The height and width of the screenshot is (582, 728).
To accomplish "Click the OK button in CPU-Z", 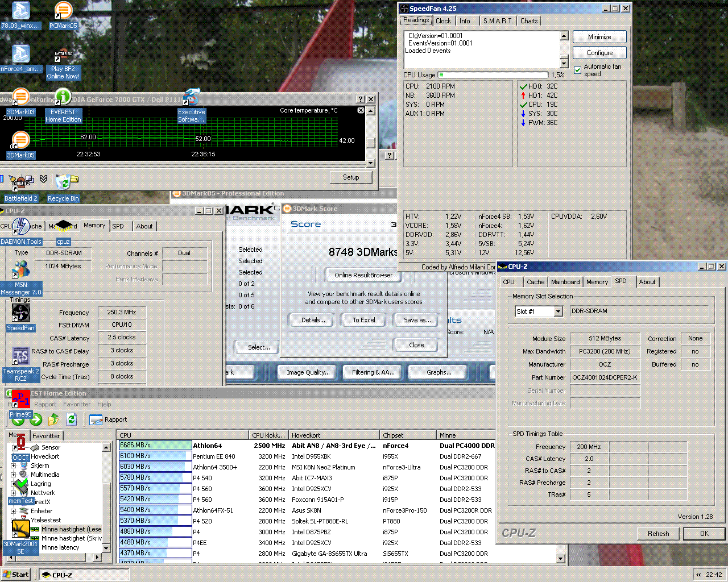I will click(704, 534).
